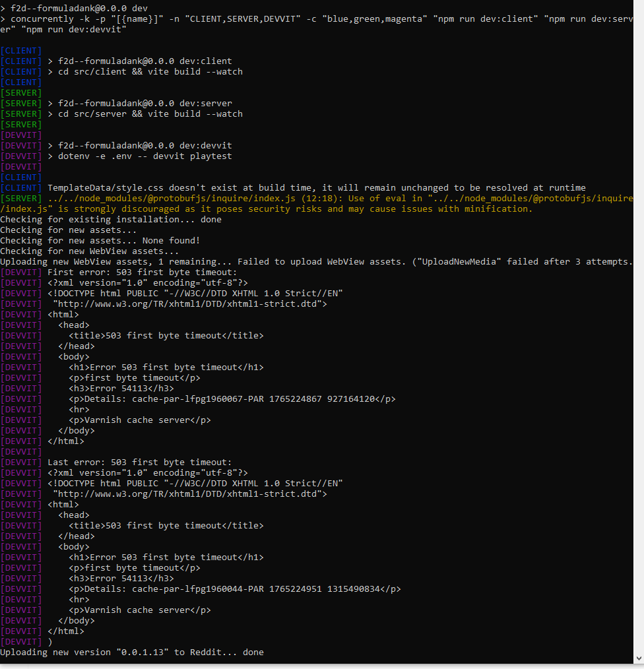
Task: Click the 'cd src/client && vite build --watch' command
Action: 150,72
